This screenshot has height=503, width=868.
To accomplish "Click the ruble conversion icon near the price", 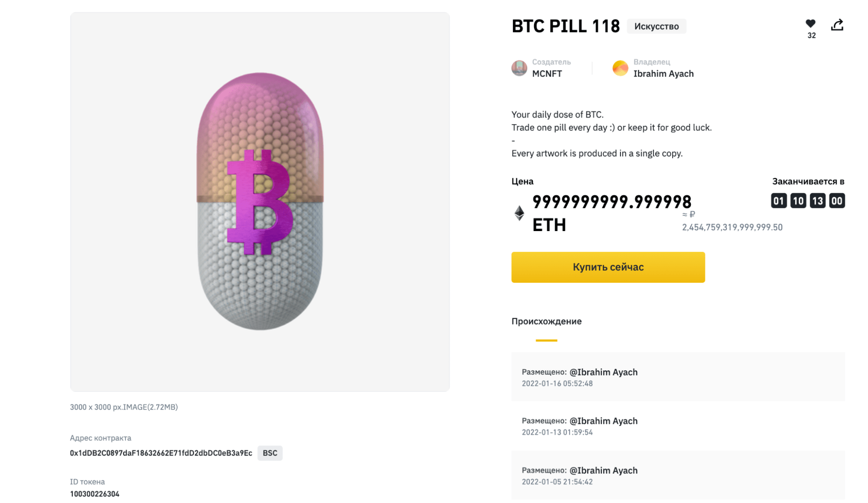I will point(688,214).
